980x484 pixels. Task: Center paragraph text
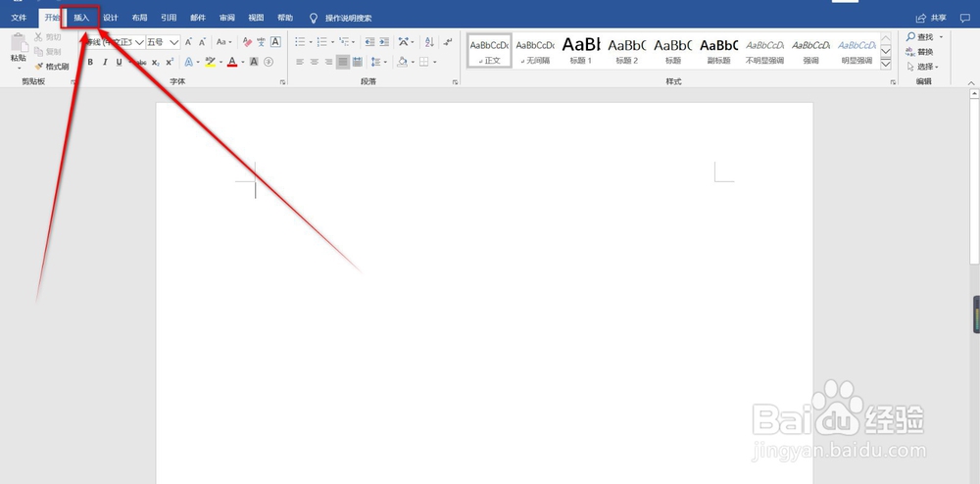point(315,62)
